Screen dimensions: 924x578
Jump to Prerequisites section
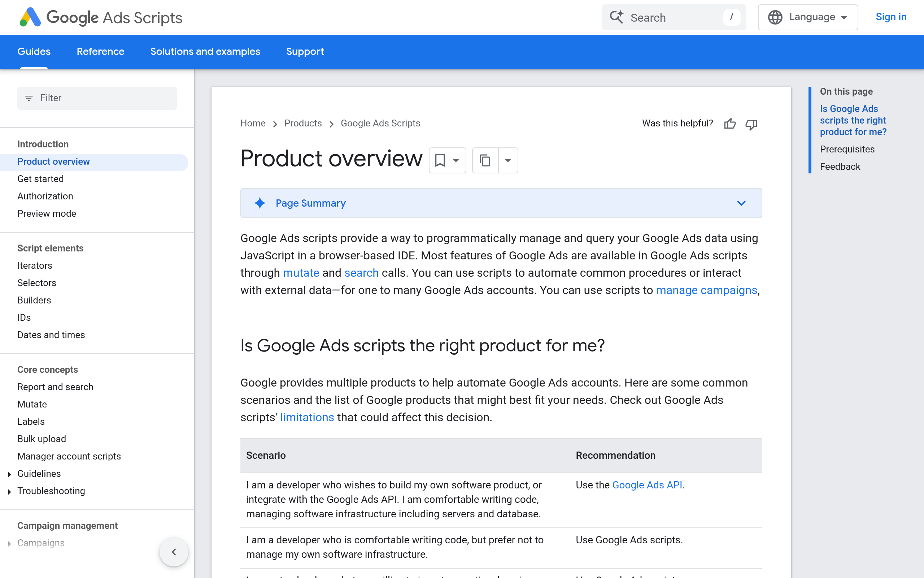tap(847, 150)
